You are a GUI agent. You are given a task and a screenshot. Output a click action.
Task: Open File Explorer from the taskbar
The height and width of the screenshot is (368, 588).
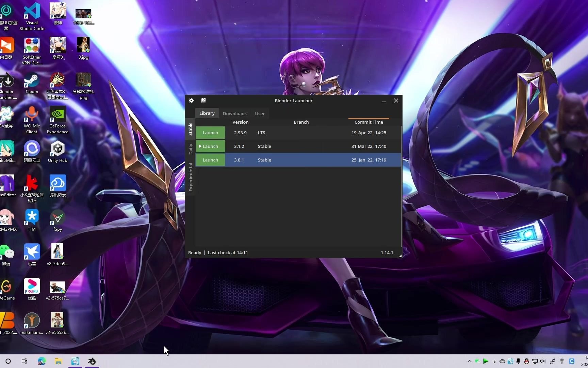(59, 361)
